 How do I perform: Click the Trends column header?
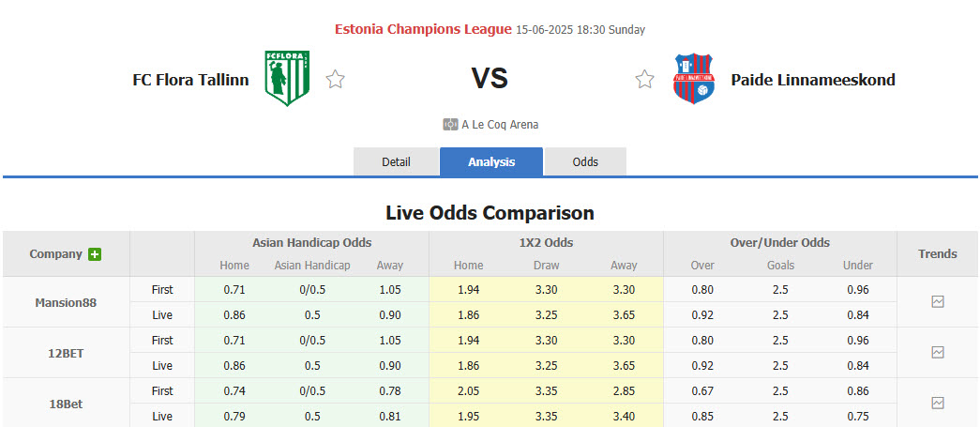pyautogui.click(x=937, y=253)
